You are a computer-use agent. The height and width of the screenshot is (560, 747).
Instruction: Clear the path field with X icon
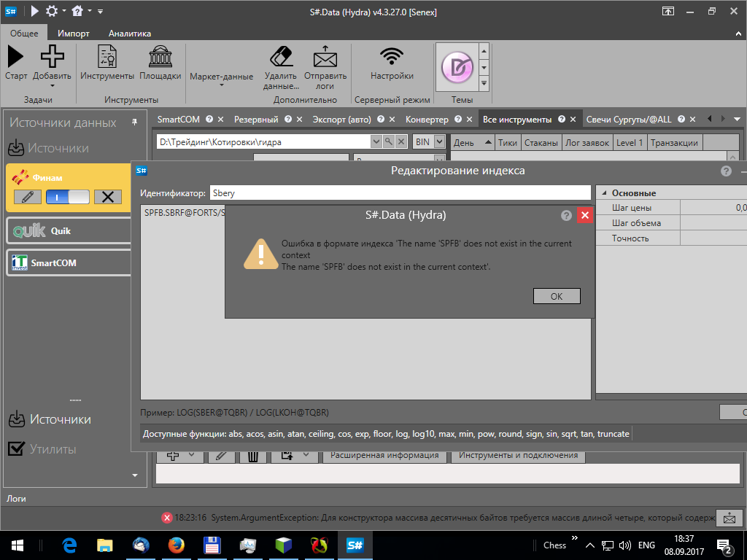(x=401, y=141)
